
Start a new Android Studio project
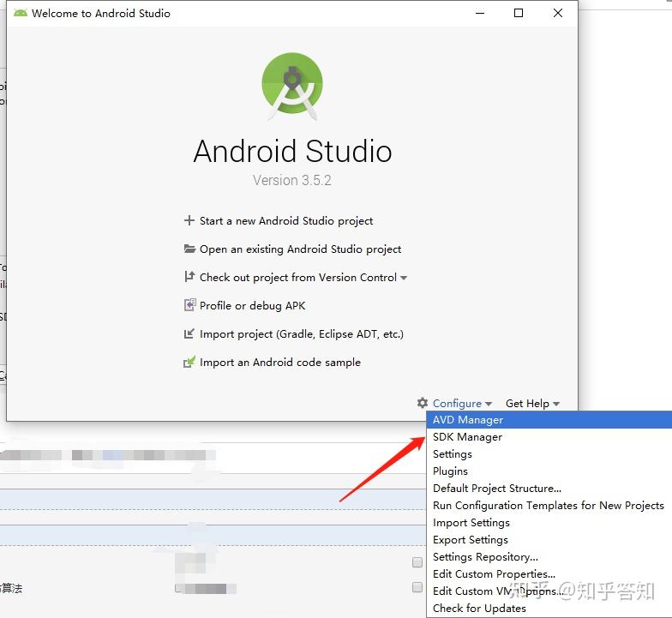point(286,221)
